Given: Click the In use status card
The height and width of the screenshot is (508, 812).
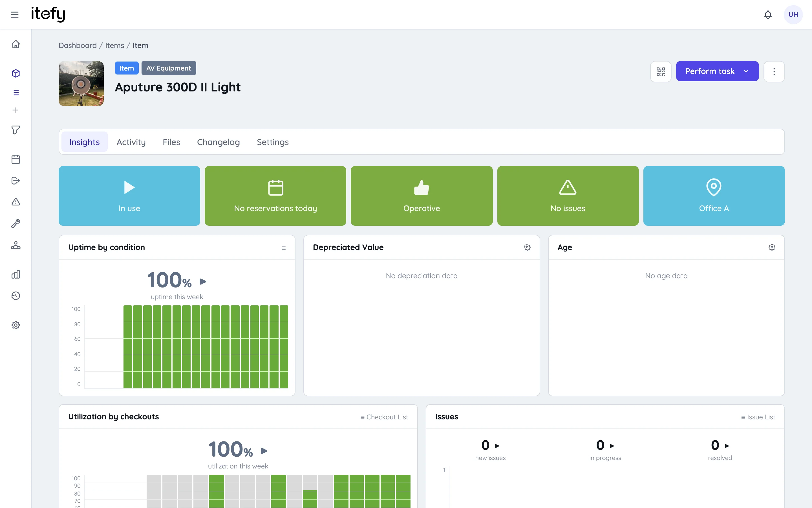Looking at the screenshot, I should pyautogui.click(x=129, y=196).
